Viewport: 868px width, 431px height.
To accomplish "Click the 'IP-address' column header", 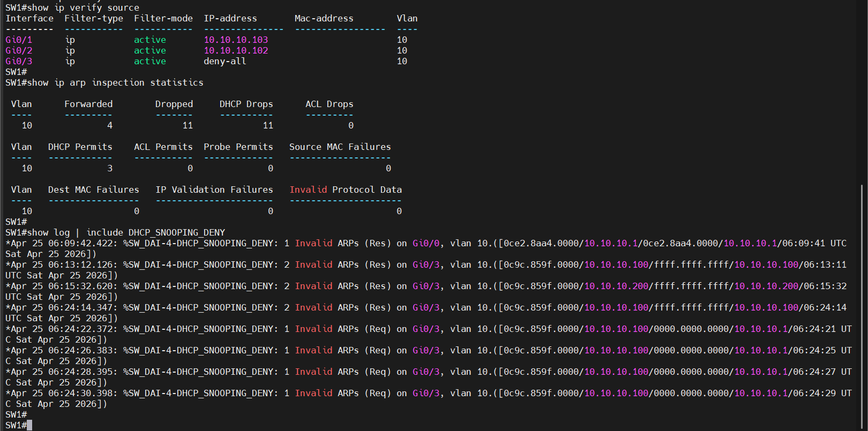I will coord(230,18).
